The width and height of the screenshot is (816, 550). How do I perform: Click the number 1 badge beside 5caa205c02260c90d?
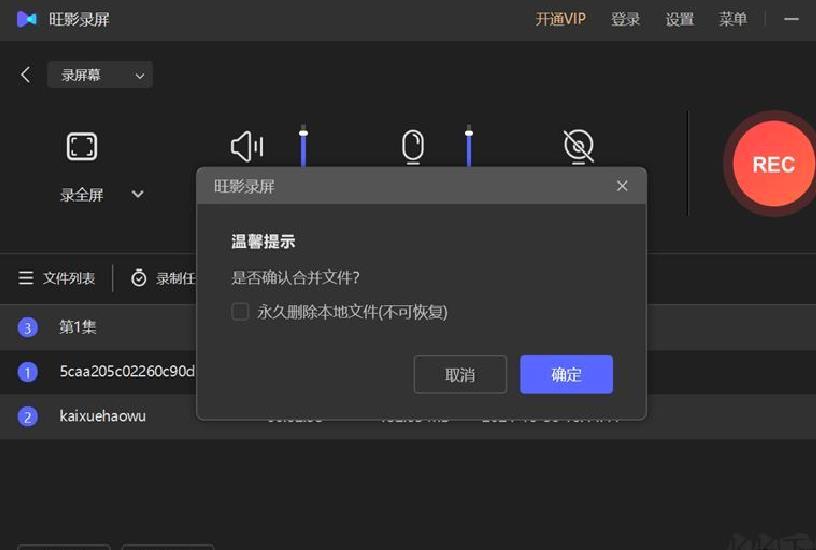[x=28, y=372]
